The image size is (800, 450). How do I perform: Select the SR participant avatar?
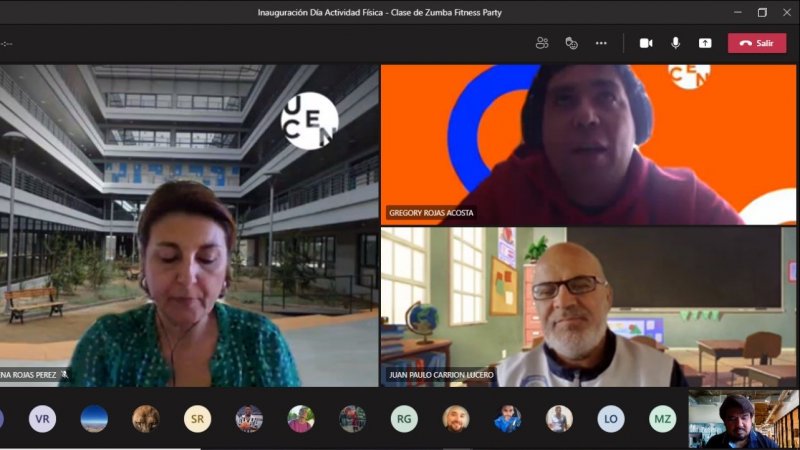tap(197, 418)
